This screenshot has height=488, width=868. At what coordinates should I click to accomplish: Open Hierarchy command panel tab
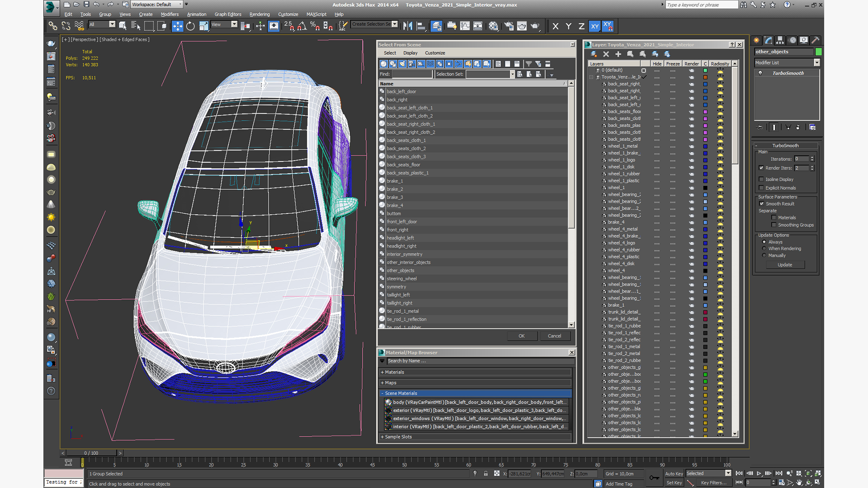coord(780,40)
